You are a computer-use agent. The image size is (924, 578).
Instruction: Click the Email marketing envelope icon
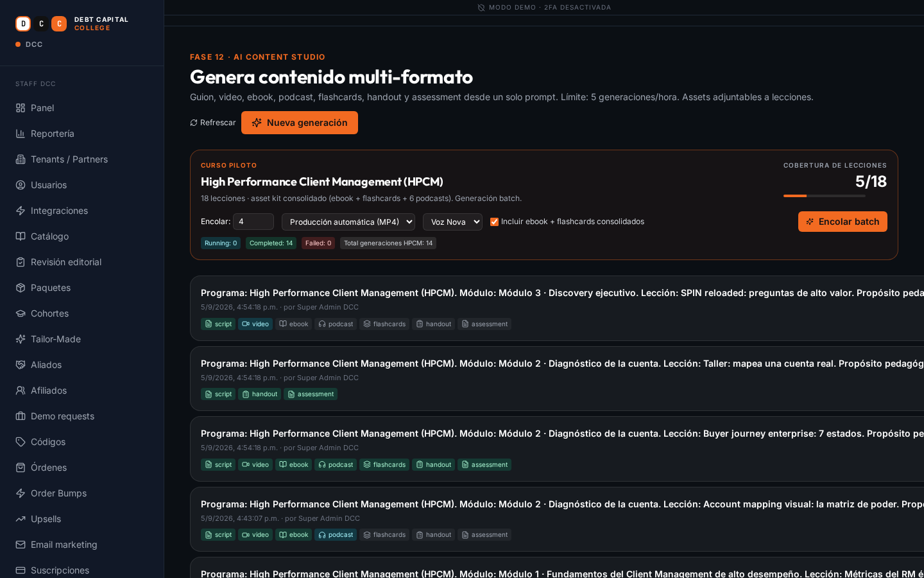point(21,545)
